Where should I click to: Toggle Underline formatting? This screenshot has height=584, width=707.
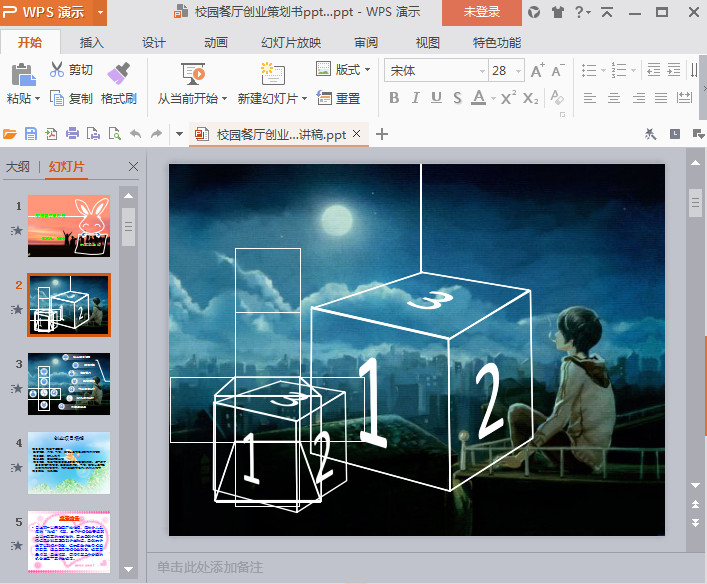(x=436, y=98)
